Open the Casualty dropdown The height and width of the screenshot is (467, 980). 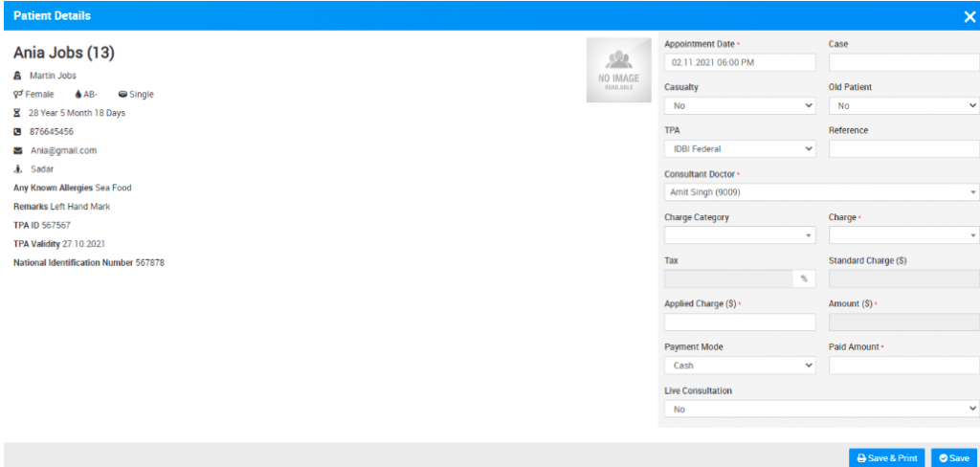coord(740,105)
